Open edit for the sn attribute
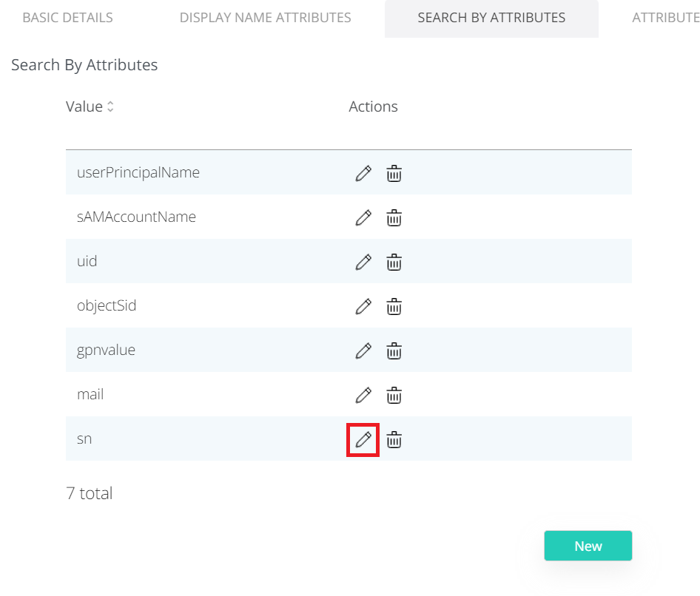The height and width of the screenshot is (596, 700). coord(363,440)
